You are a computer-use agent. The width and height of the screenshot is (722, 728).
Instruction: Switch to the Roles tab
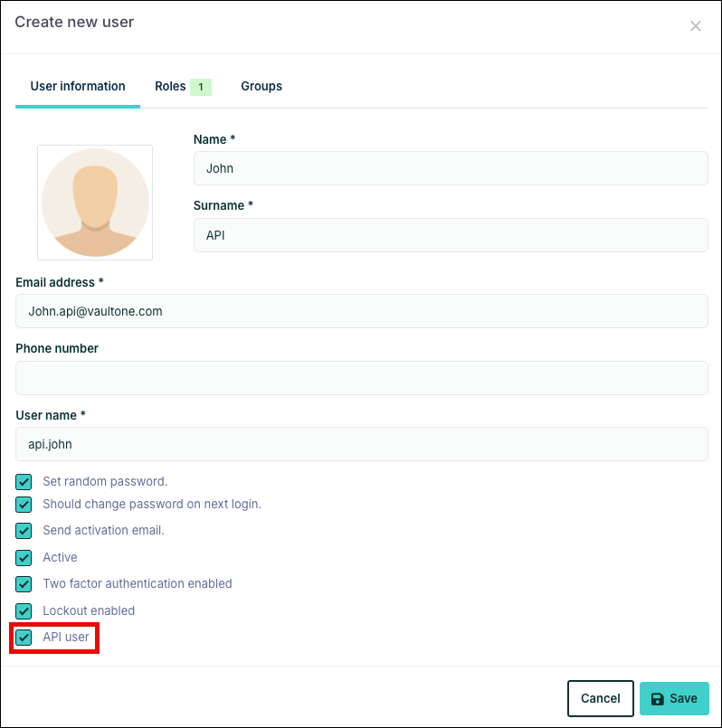pos(170,87)
